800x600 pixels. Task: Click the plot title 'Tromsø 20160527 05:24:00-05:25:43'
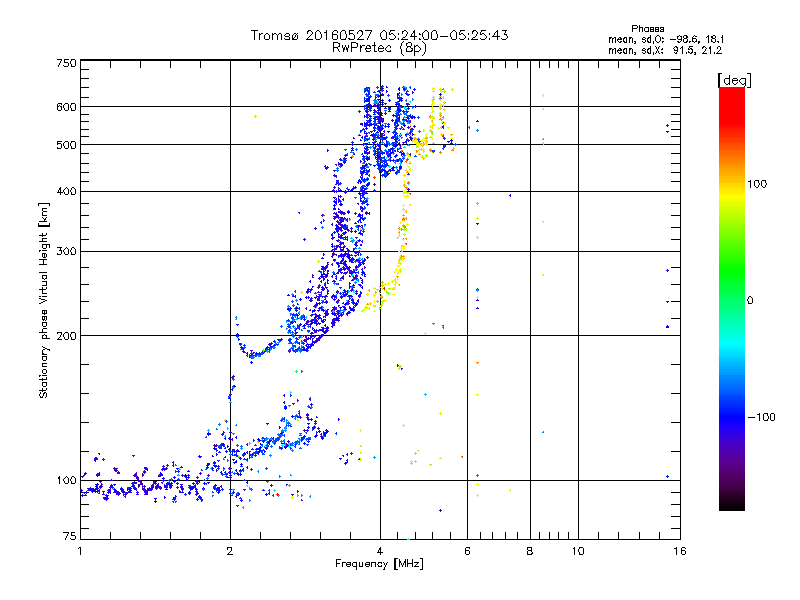(x=379, y=35)
